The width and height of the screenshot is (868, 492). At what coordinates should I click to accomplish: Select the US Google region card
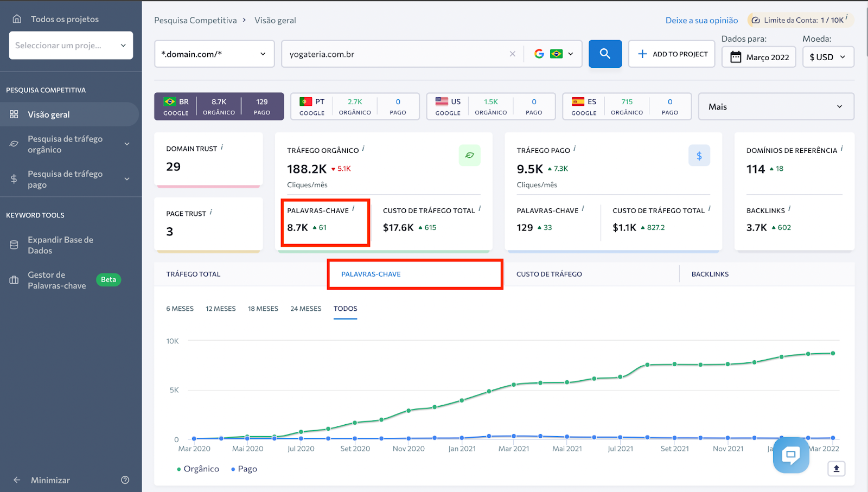click(x=491, y=106)
